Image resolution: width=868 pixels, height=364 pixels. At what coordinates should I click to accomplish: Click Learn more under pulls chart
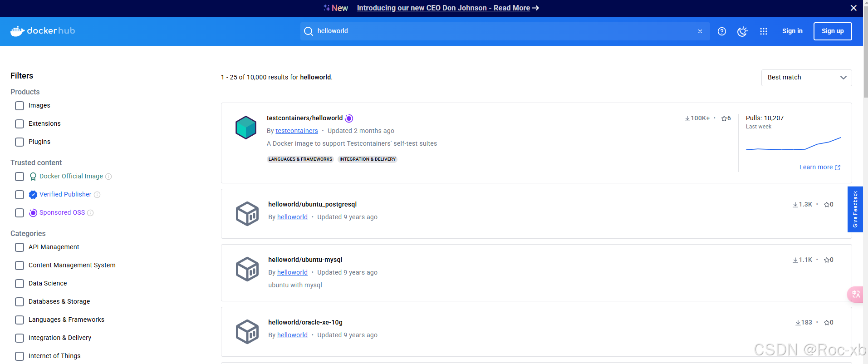[x=819, y=167]
